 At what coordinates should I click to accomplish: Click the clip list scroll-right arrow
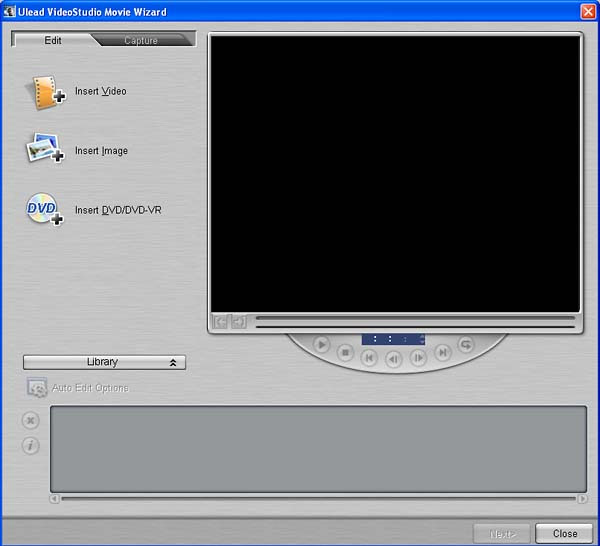[582, 499]
